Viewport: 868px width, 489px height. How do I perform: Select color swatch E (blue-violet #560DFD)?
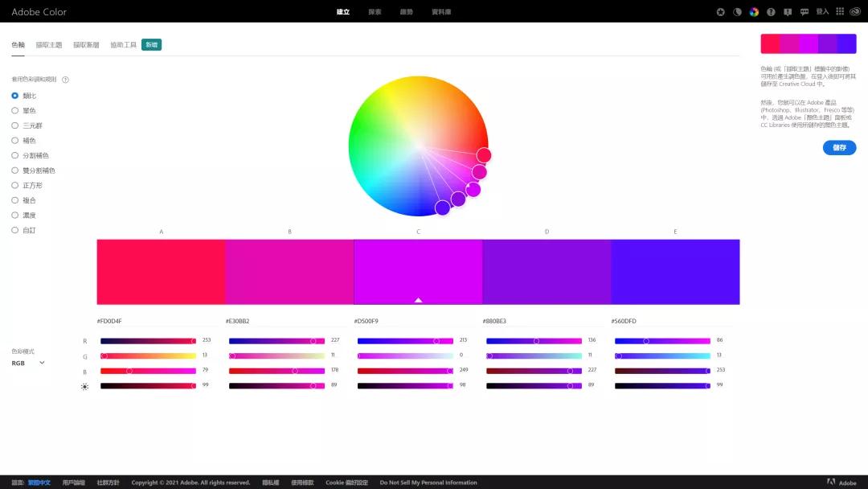[x=675, y=272]
